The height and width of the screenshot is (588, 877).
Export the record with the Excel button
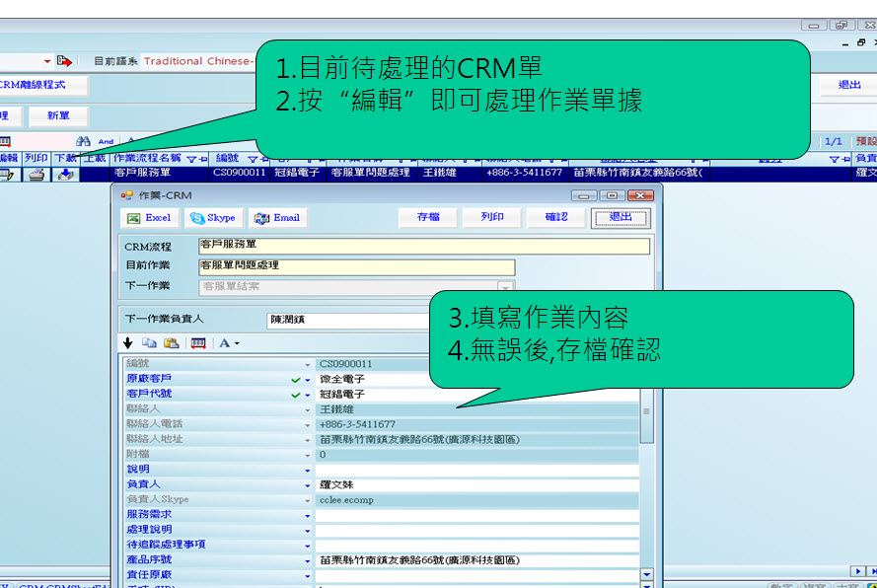point(148,218)
